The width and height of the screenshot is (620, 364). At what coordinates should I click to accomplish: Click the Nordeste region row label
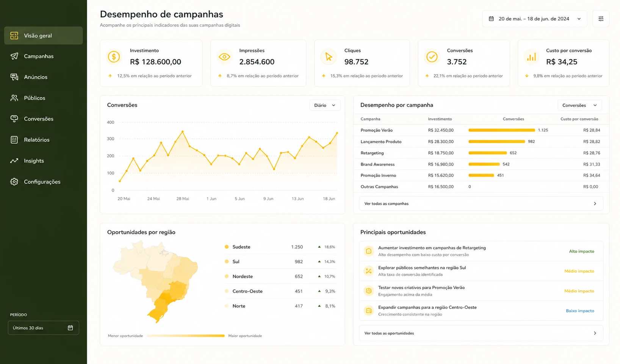pos(243,277)
